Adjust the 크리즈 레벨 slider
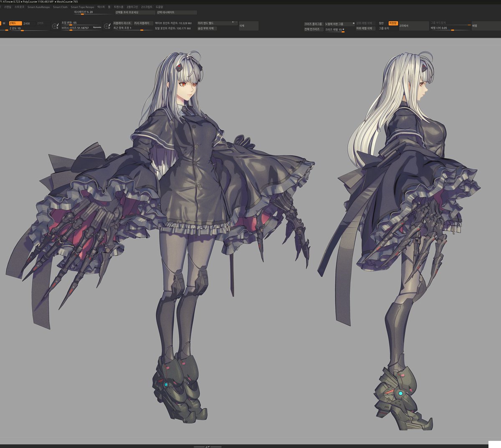Image resolution: width=501 pixels, height=448 pixels. (x=334, y=30)
